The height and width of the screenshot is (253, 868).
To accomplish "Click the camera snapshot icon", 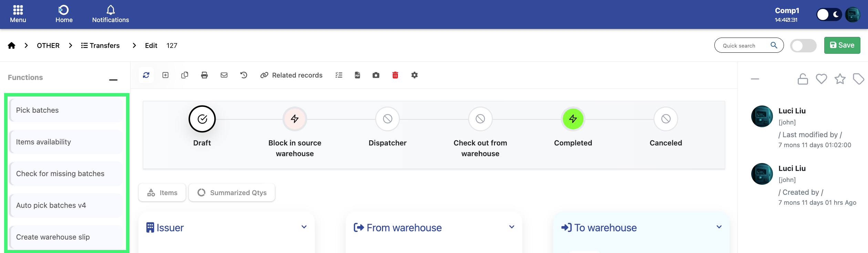I will point(376,75).
